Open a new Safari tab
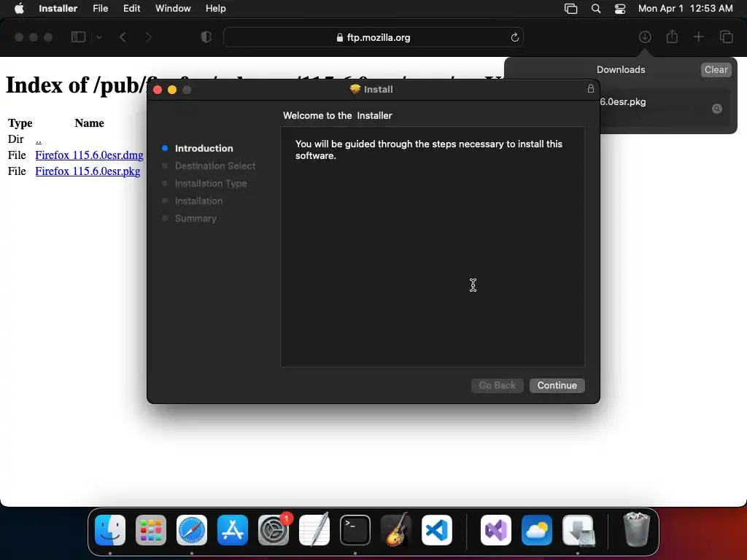Image resolution: width=747 pixels, height=560 pixels. point(698,36)
